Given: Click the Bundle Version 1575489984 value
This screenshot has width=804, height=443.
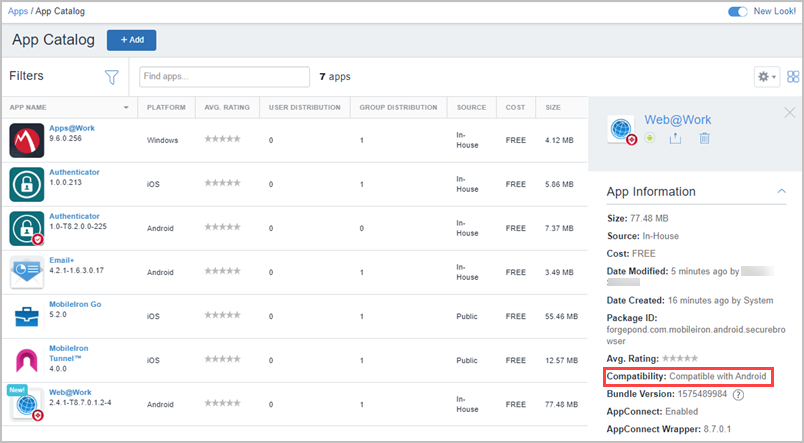Looking at the screenshot, I should click(x=702, y=394).
